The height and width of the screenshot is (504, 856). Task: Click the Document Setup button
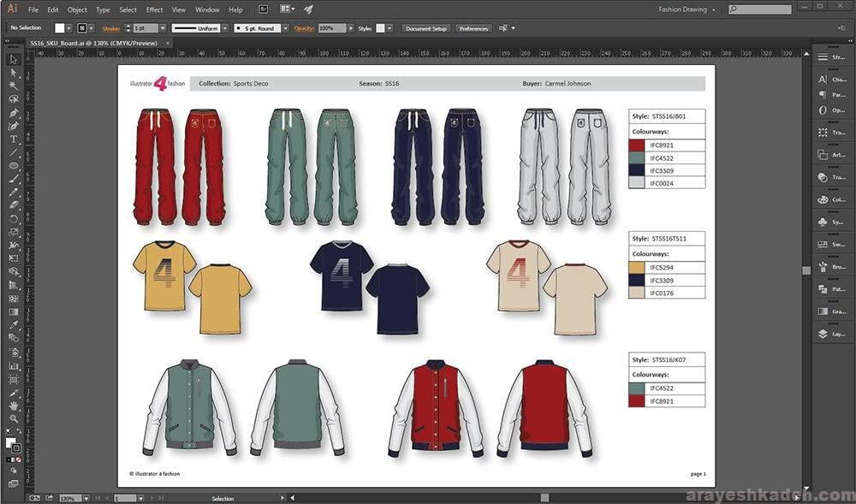426,28
